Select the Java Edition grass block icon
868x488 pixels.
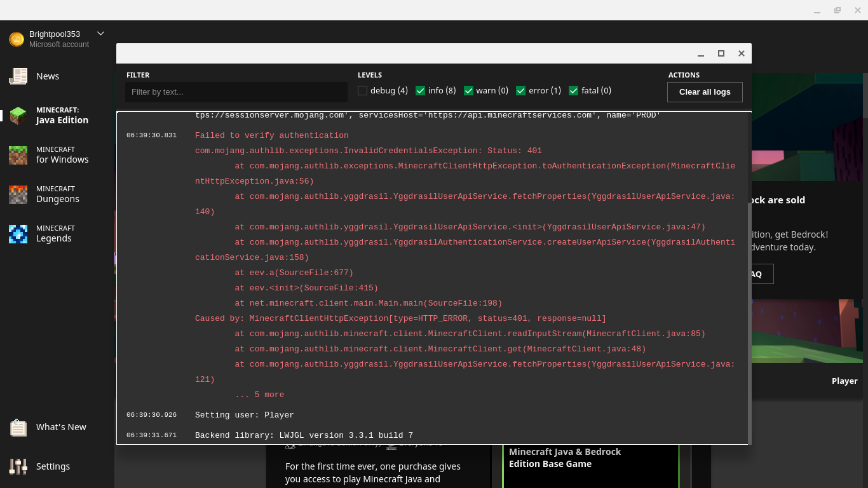coord(18,116)
